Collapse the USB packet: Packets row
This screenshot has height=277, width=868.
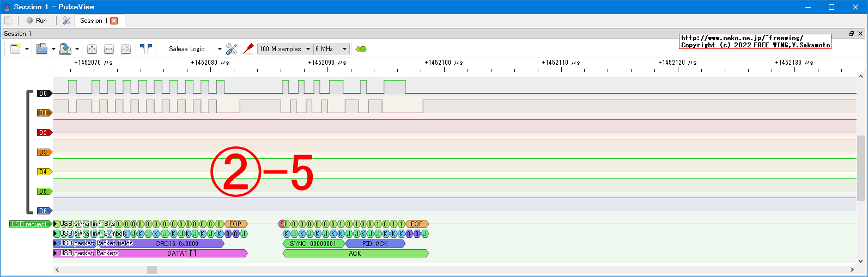56,253
